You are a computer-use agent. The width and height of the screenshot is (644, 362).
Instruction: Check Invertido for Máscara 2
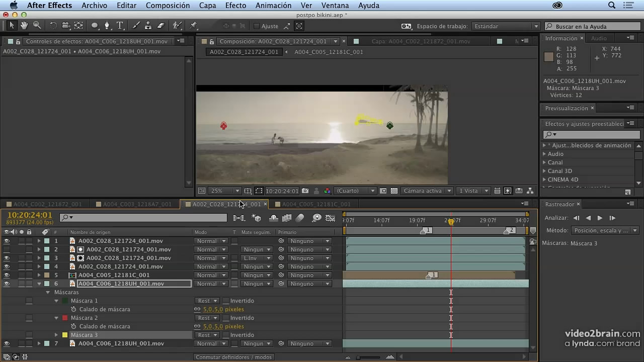pos(226,318)
